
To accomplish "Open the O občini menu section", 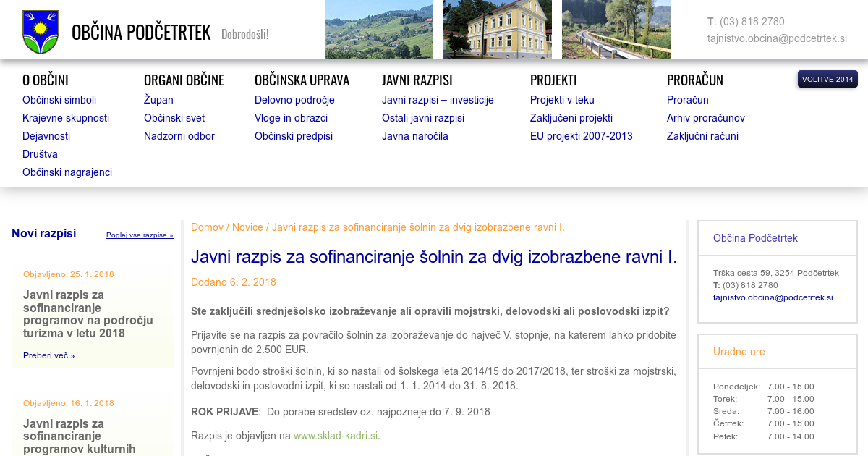I will tap(46, 80).
